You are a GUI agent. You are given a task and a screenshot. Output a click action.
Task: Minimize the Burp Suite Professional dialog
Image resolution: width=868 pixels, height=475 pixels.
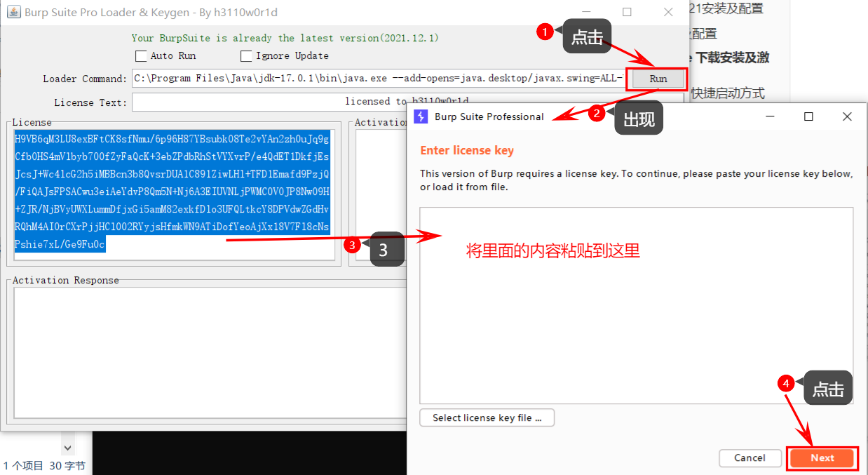click(x=770, y=116)
